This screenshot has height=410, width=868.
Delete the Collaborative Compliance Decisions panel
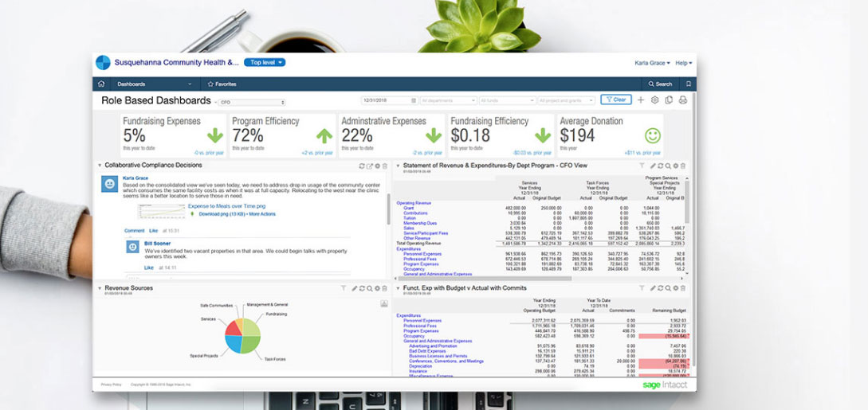click(x=385, y=166)
